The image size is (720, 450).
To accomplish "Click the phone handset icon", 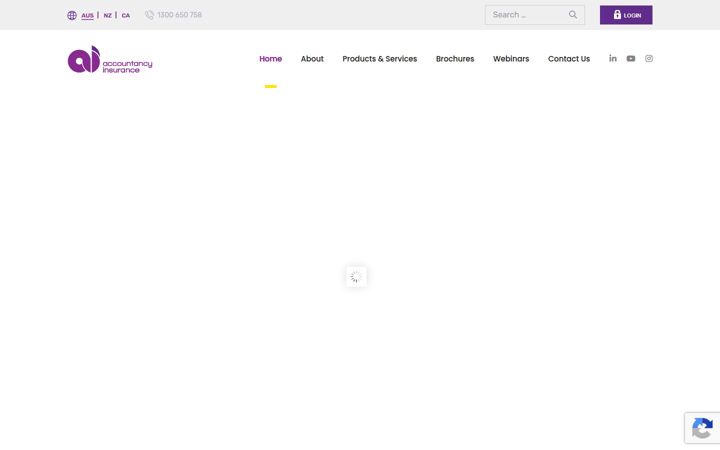I will tap(149, 15).
